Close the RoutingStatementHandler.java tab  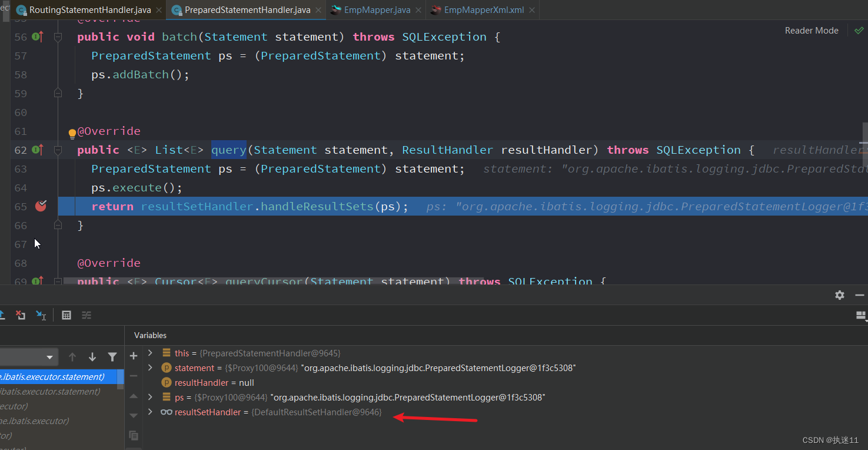(158, 10)
